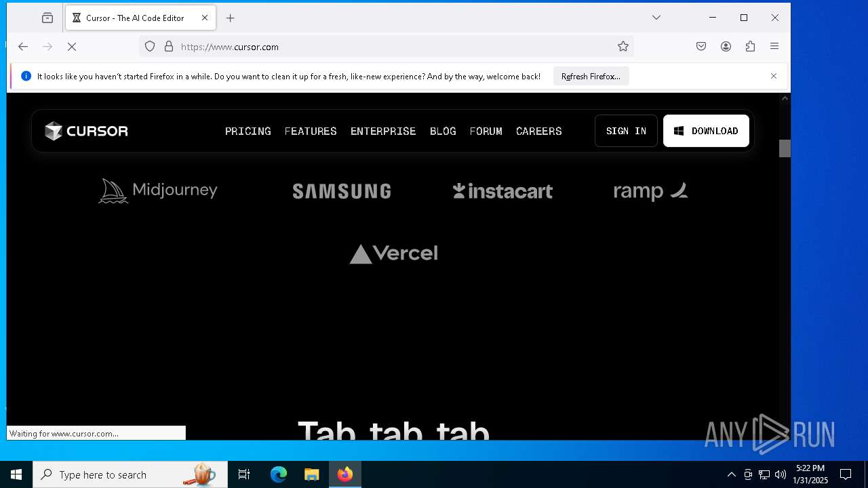Bookmark this page with star
The width and height of the screenshot is (868, 488).
coord(623,47)
